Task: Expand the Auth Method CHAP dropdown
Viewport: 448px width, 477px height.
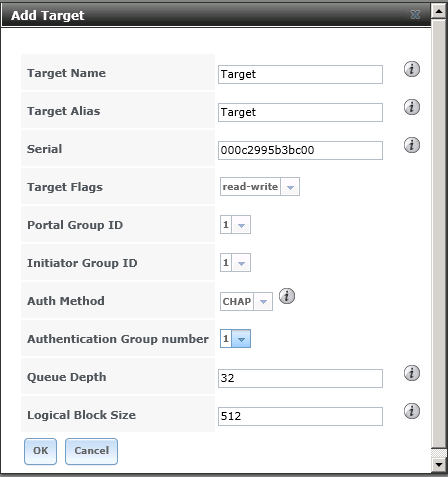Action: point(246,301)
